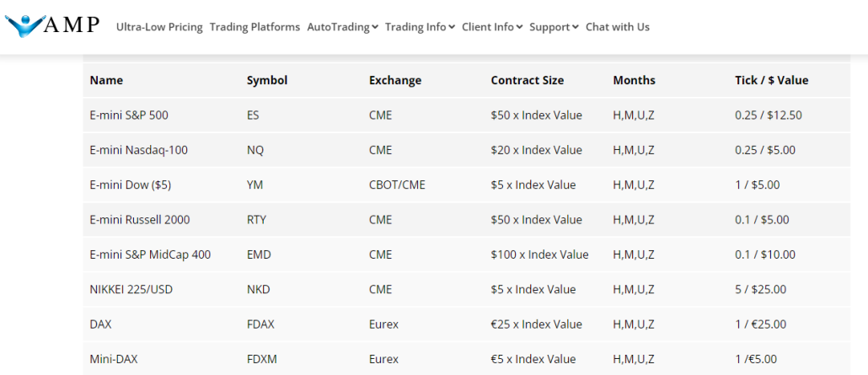Click the Contract Size column header

pos(528,81)
